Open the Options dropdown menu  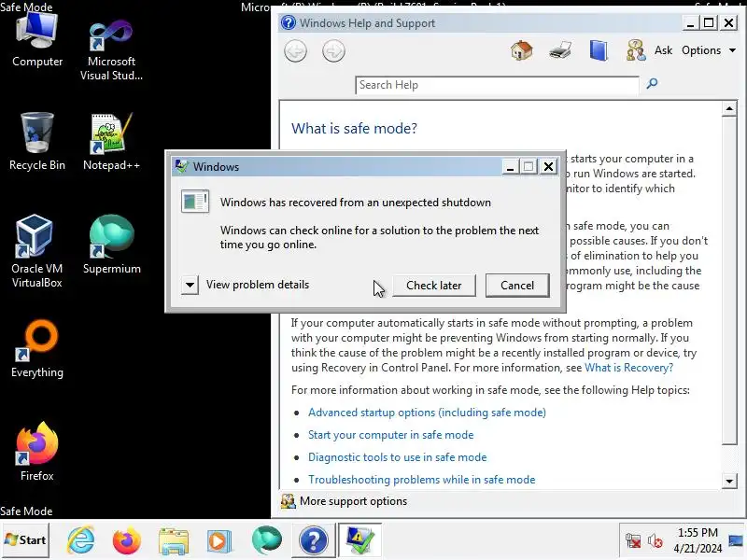coord(709,50)
